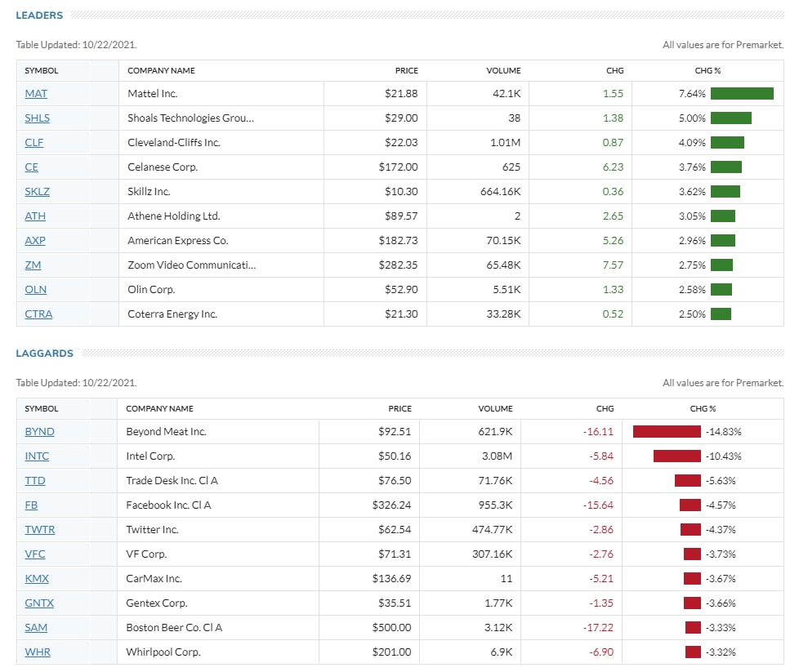Click Mattel's green 7.64% change bar

[742, 94]
